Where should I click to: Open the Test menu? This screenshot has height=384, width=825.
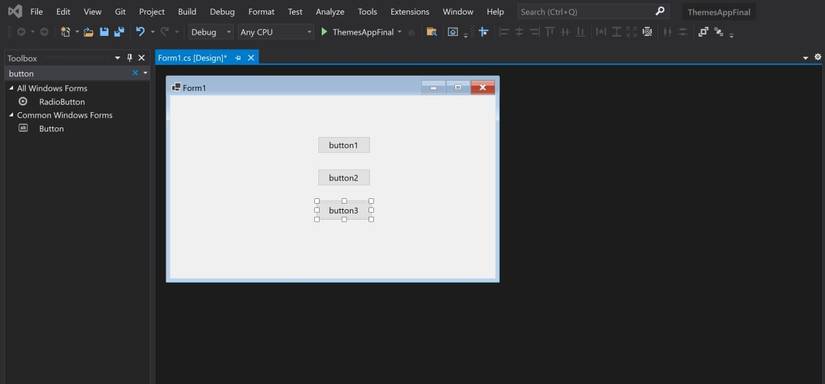point(295,12)
